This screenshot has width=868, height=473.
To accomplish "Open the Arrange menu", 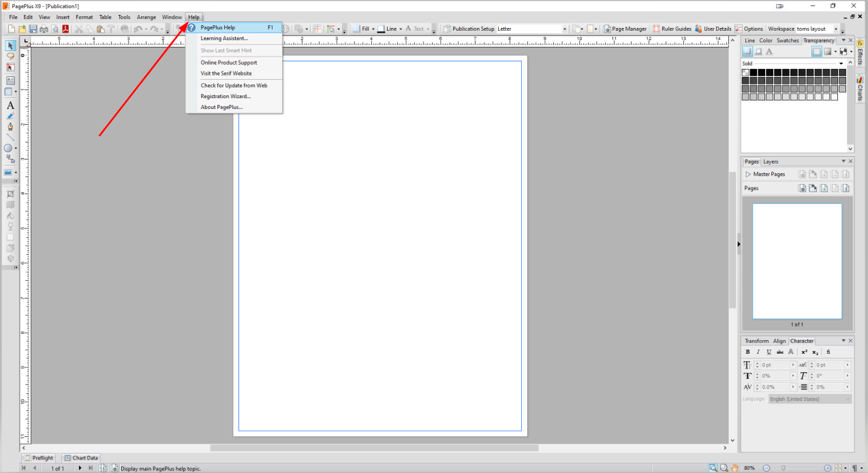I will 146,17.
